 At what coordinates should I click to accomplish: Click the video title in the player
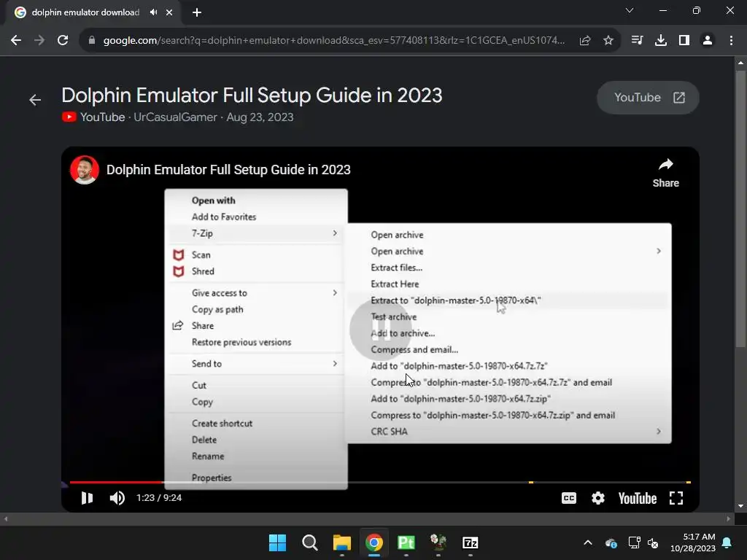click(x=228, y=169)
